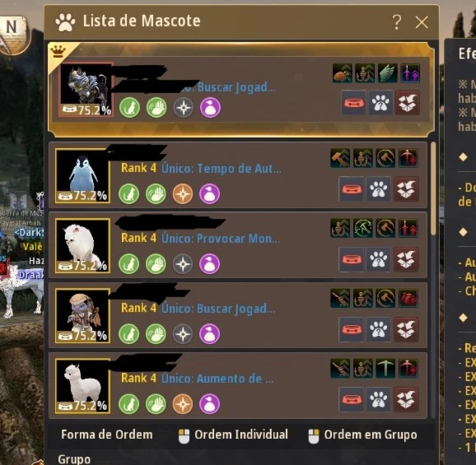This screenshot has height=465, width=476.
Task: Toggle orange compass skill on penguin pet
Action: (183, 193)
